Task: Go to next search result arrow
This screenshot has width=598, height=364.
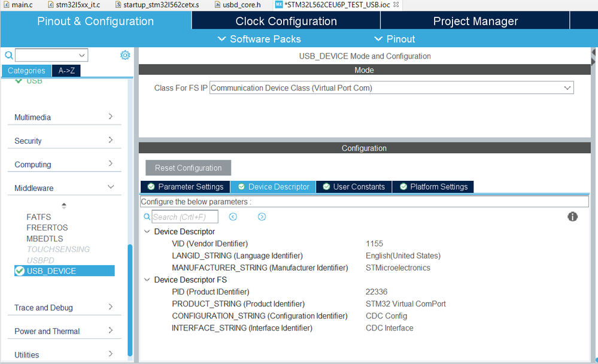Action: tap(262, 217)
